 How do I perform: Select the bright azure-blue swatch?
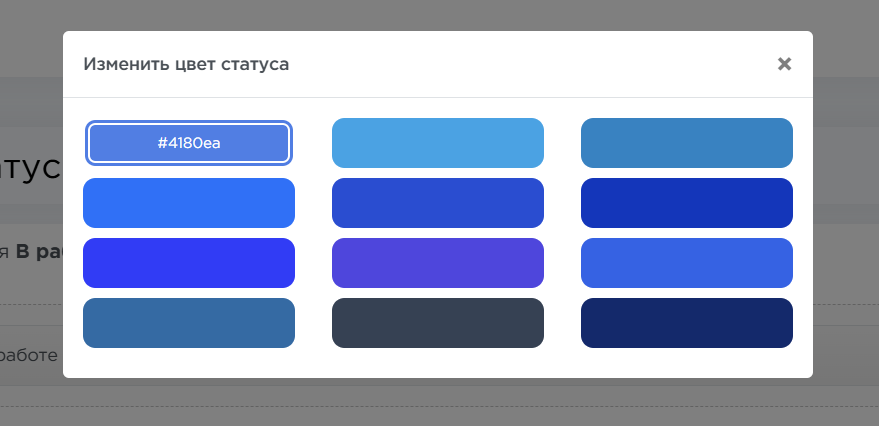pos(189,203)
